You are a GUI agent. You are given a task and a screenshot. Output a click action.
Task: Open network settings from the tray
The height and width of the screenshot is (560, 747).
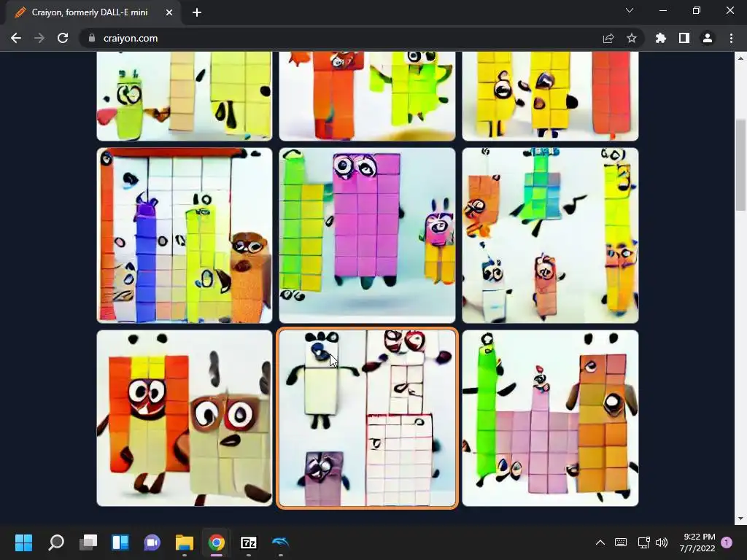643,542
